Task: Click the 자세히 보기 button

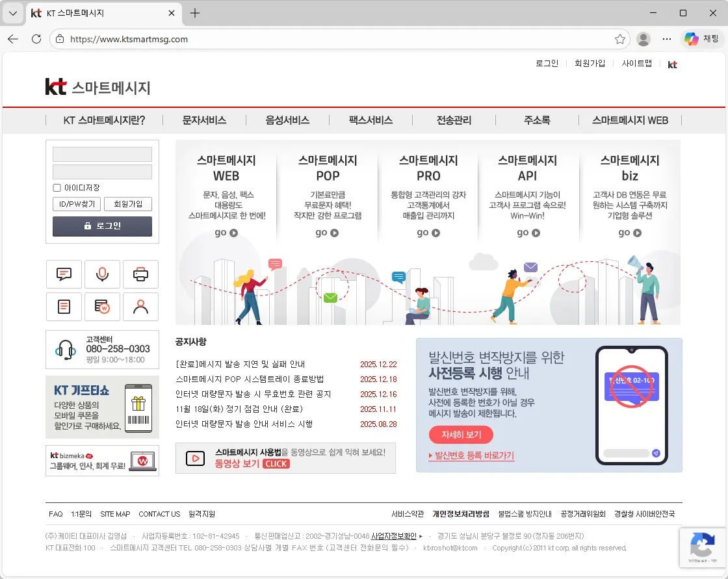Action: [461, 435]
